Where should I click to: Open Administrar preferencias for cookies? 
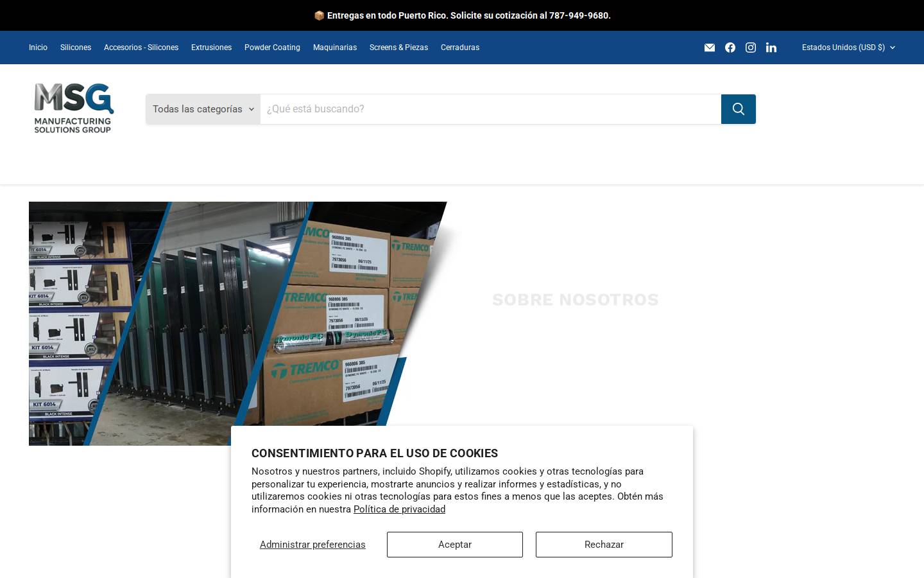[x=312, y=545]
